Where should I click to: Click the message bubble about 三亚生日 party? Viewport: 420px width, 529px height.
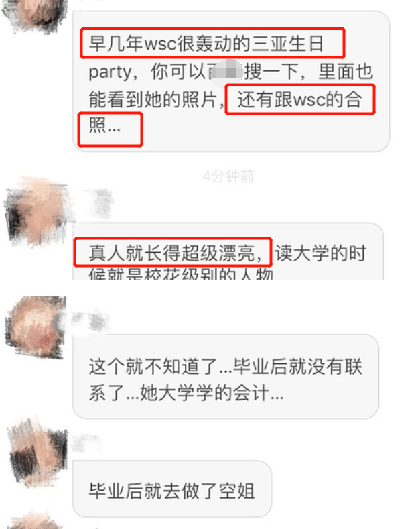pos(231,81)
